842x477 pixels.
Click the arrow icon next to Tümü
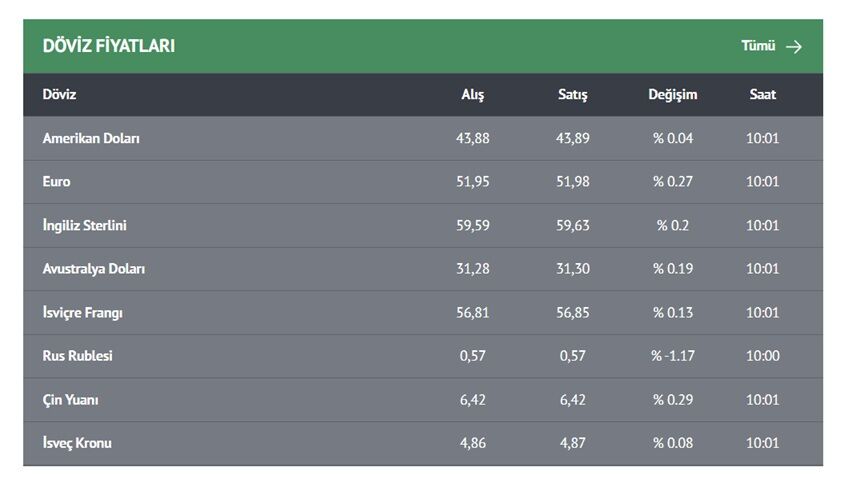pyautogui.click(x=794, y=46)
